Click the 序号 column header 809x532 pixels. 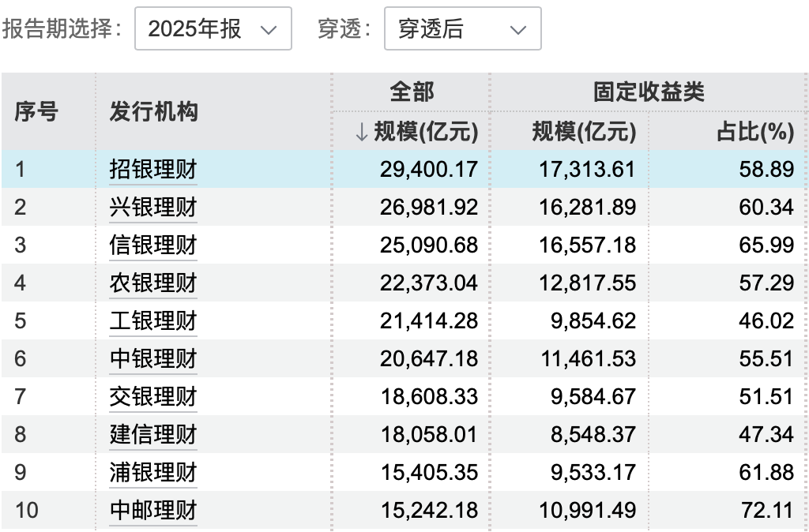[36, 111]
